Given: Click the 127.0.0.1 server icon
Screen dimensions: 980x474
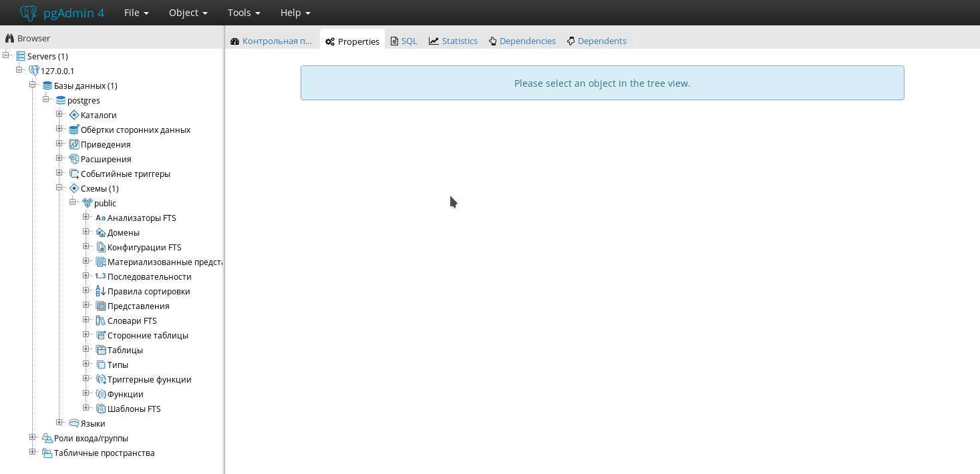Looking at the screenshot, I should pos(34,71).
